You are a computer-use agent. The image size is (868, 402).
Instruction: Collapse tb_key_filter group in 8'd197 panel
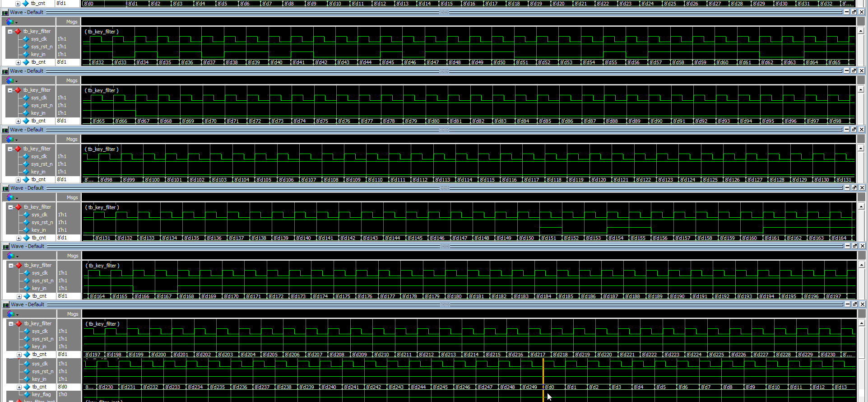point(11,324)
